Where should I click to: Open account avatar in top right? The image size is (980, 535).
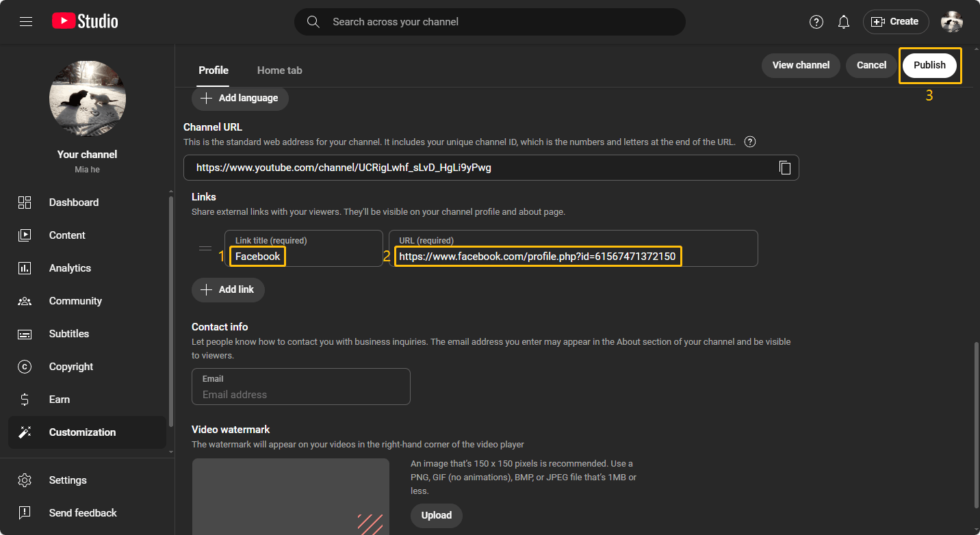point(951,22)
